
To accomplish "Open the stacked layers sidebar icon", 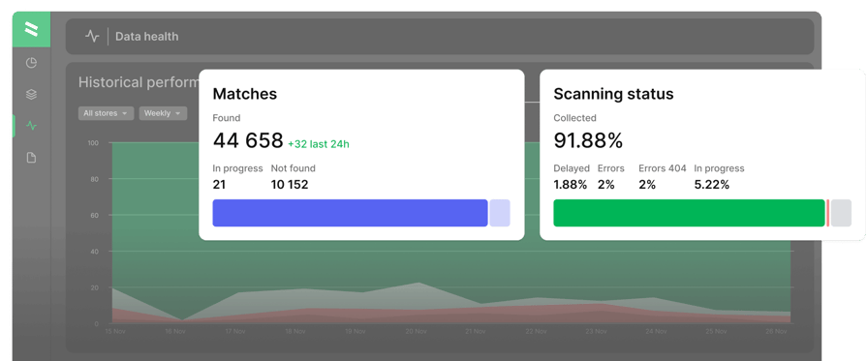I will (32, 95).
